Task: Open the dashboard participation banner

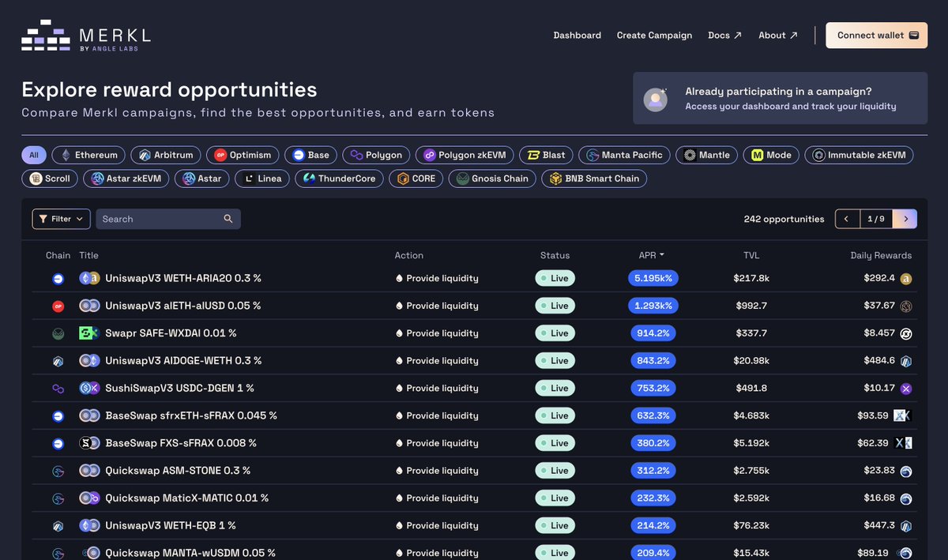Action: coord(780,98)
